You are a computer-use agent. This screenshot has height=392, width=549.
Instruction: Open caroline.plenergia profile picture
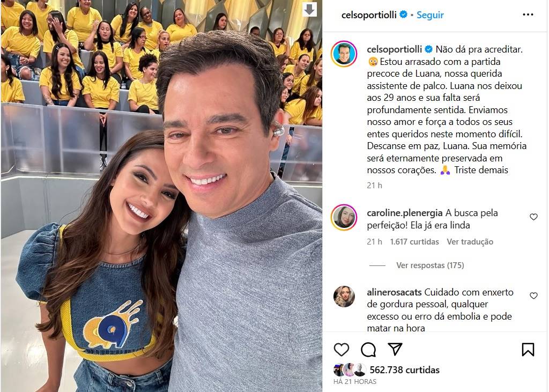tap(344, 218)
